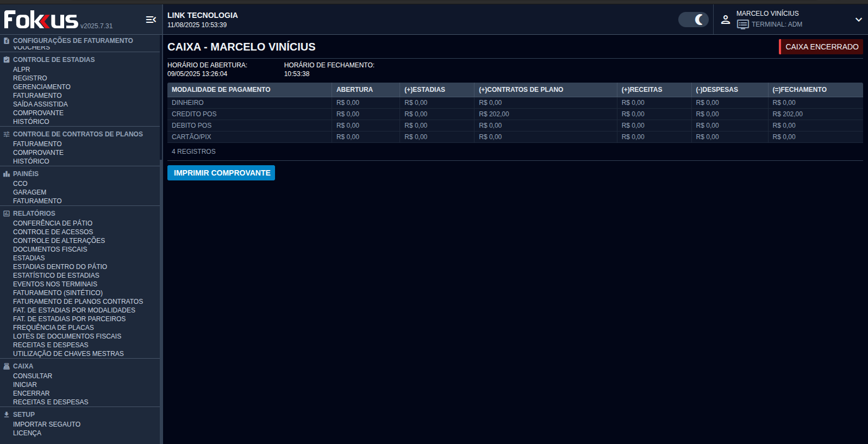Select the Credito POS table row
868x444 pixels.
coord(194,114)
